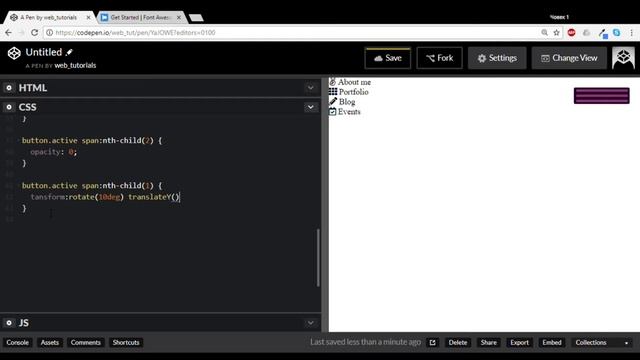Click the zoom magnifier in address bar
Image resolution: width=640 pixels, height=360 pixels.
click(x=544, y=33)
